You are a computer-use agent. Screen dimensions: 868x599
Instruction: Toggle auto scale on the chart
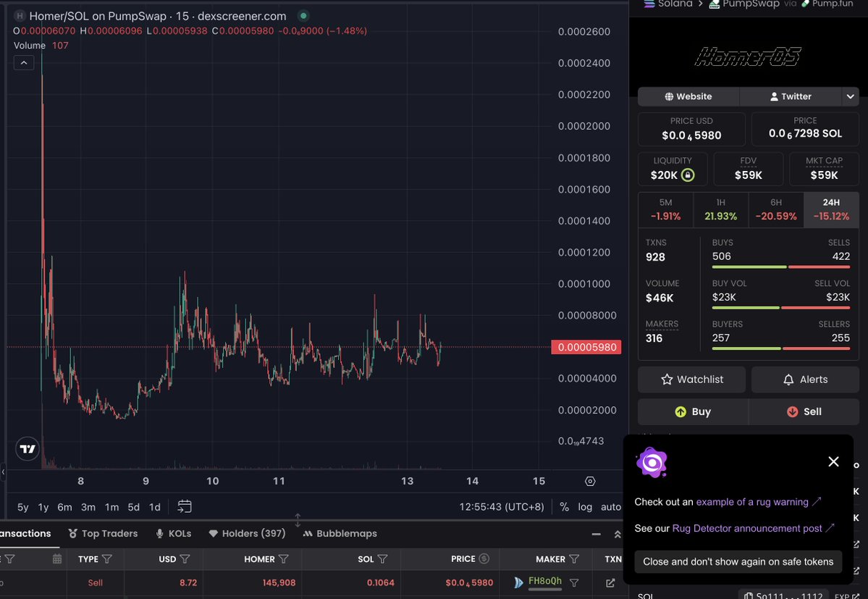[610, 506]
